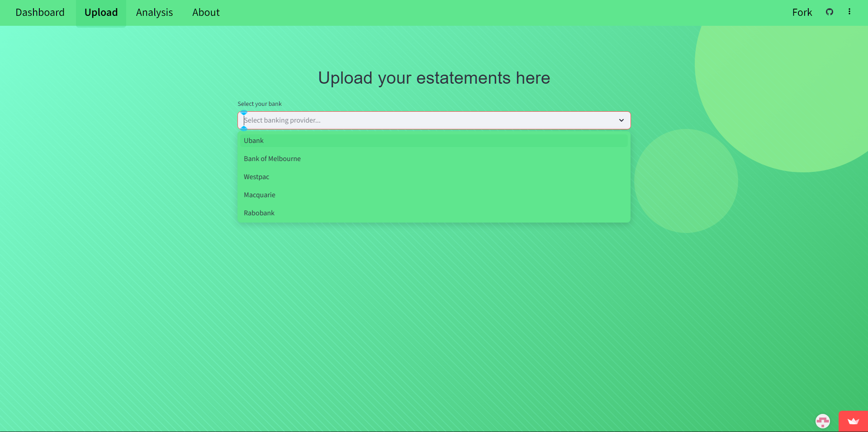Choose Ubank from the list
The width and height of the screenshot is (868, 432).
[434, 141]
